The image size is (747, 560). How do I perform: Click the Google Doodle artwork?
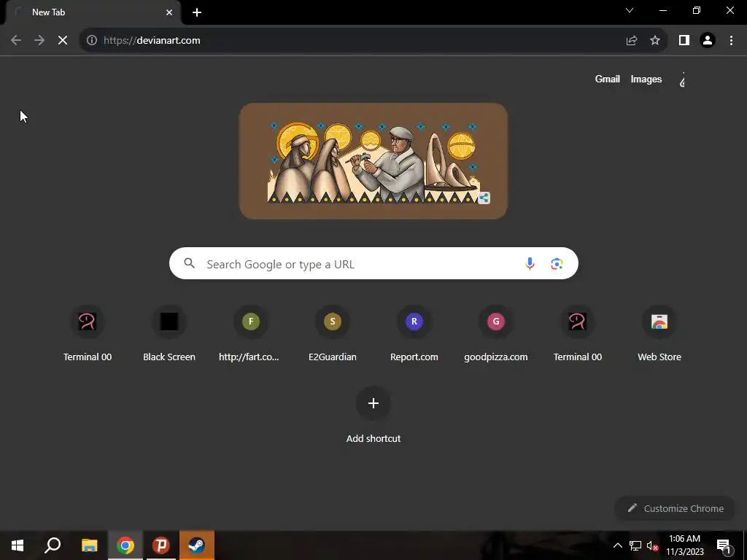pos(373,161)
